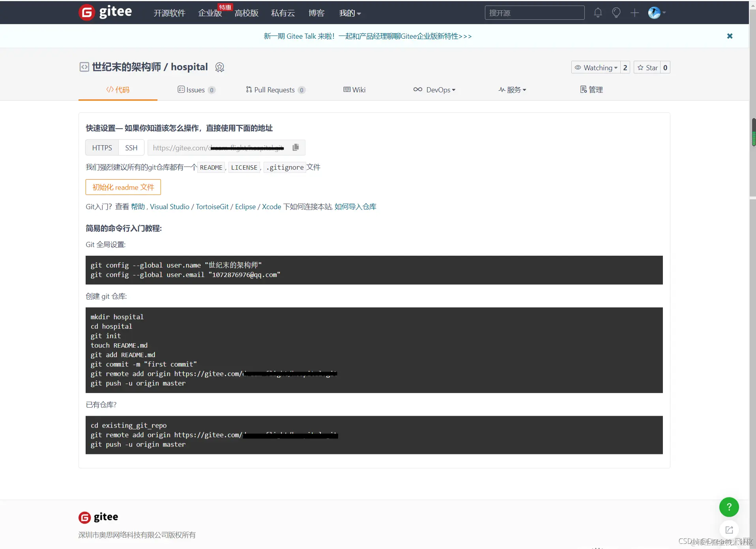This screenshot has height=549, width=756.
Task: Click the repository type icon beside the title
Action: [x=84, y=67]
